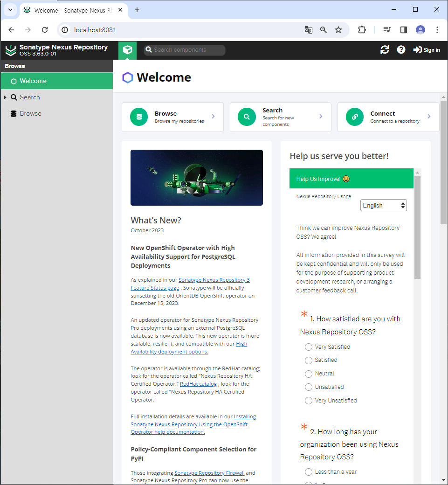Viewport: 448px width, 485px height.
Task: Click the Refresh icon in the header
Action: tap(385, 49)
